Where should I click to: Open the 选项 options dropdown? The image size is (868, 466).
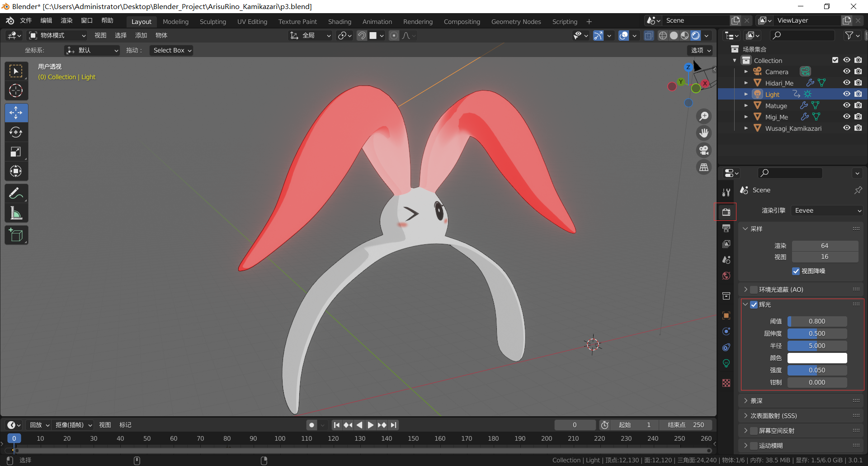pos(700,50)
